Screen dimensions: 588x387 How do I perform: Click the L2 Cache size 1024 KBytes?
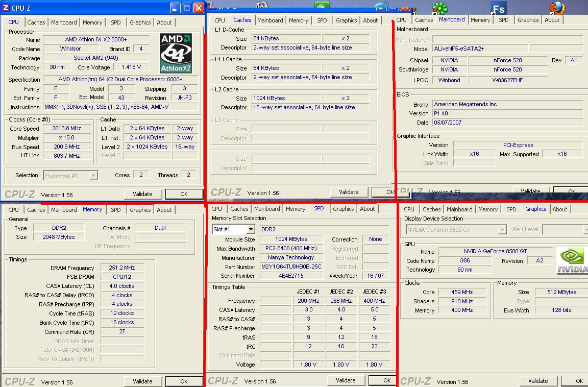click(x=286, y=98)
